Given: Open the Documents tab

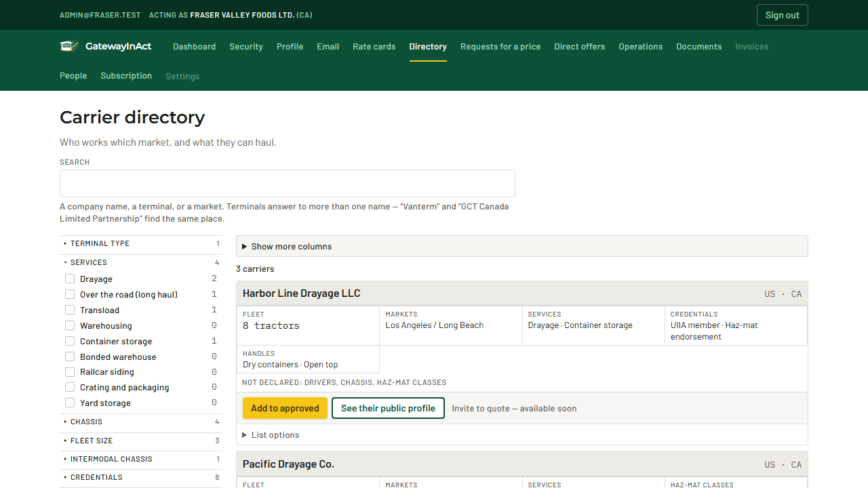Looking at the screenshot, I should click(x=699, y=47).
